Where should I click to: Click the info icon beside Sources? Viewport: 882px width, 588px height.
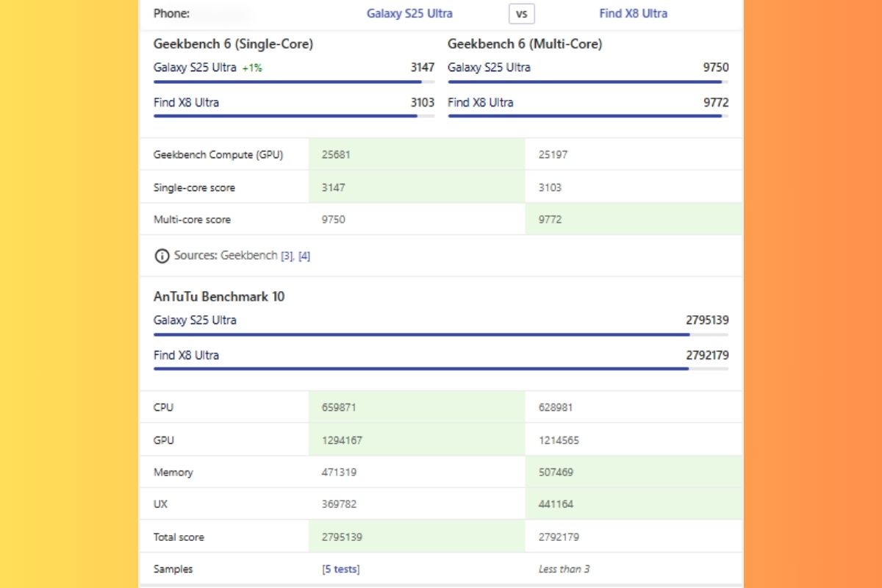coord(161,256)
